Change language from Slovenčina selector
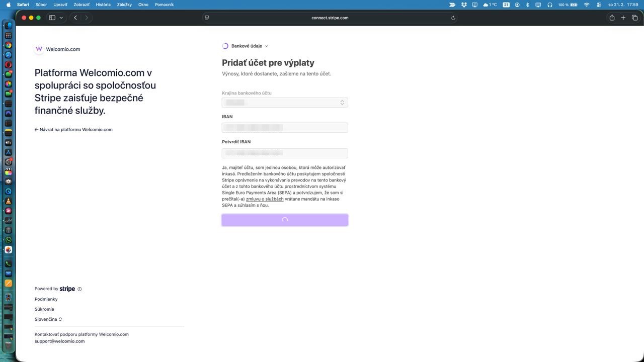 48,319
